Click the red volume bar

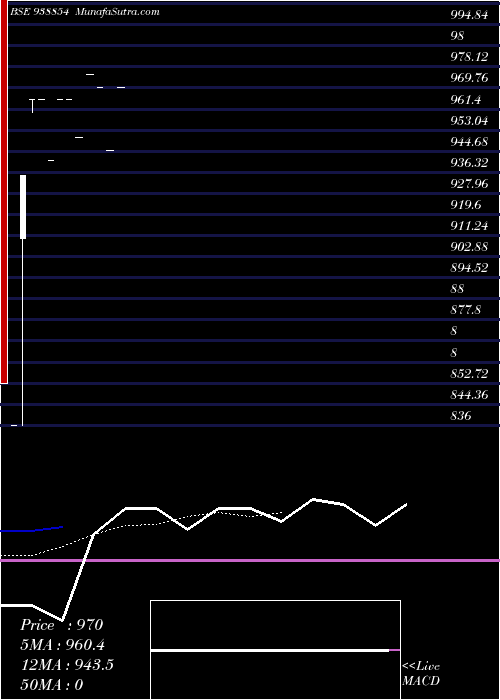point(4,194)
